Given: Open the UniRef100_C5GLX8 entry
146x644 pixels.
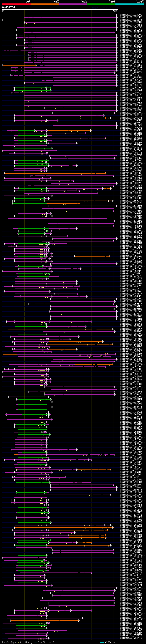Looking at the screenshot, I should (131, 256).
